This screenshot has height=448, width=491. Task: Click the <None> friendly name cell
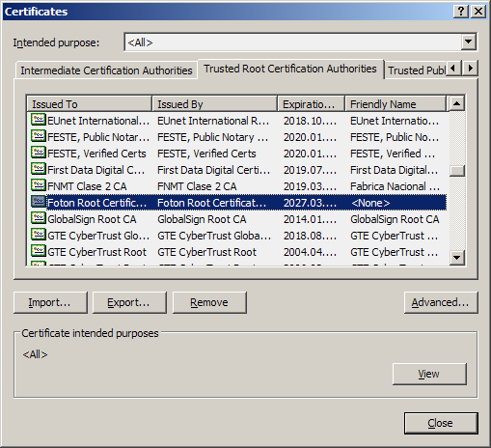coord(370,203)
